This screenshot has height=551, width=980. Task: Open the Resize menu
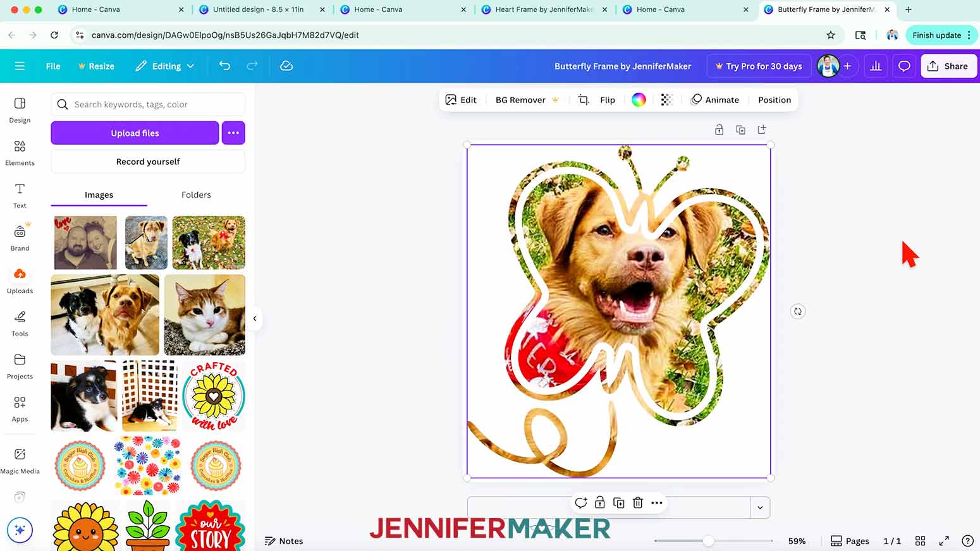(x=96, y=66)
